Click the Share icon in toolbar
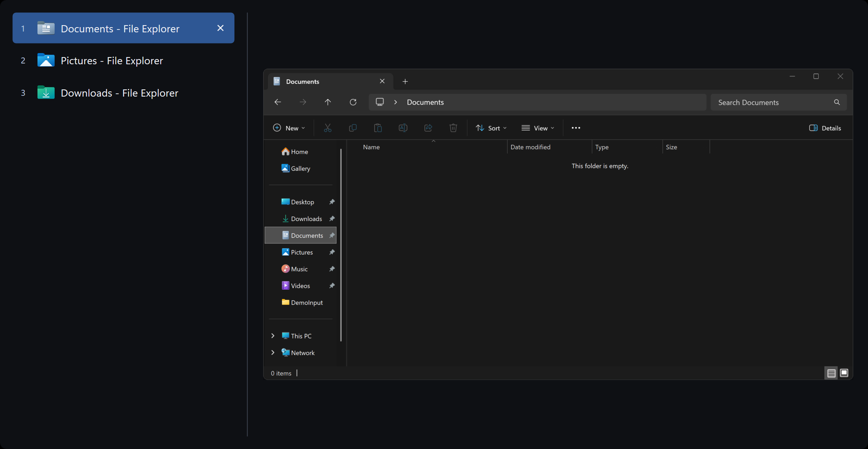Image resolution: width=868 pixels, height=449 pixels. click(x=428, y=128)
